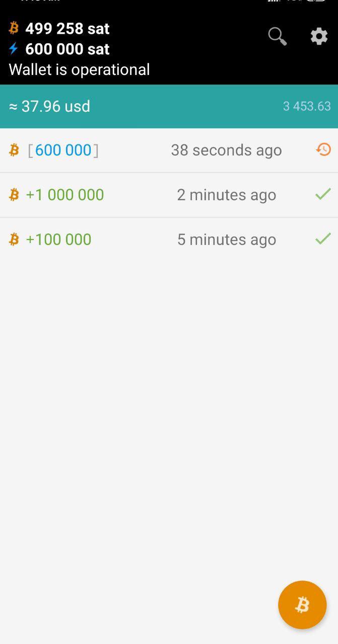Tap the Bitcoin icon on the +1 000 000 row
The width and height of the screenshot is (338, 644).
tap(14, 195)
